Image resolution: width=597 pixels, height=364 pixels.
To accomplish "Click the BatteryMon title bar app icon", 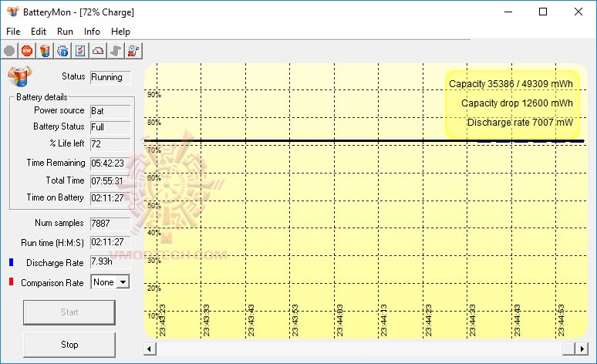I will pos(12,12).
